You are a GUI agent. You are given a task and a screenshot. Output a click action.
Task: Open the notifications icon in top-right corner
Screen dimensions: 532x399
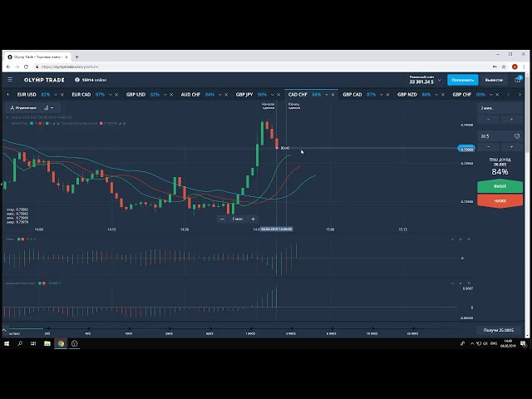[x=518, y=80]
